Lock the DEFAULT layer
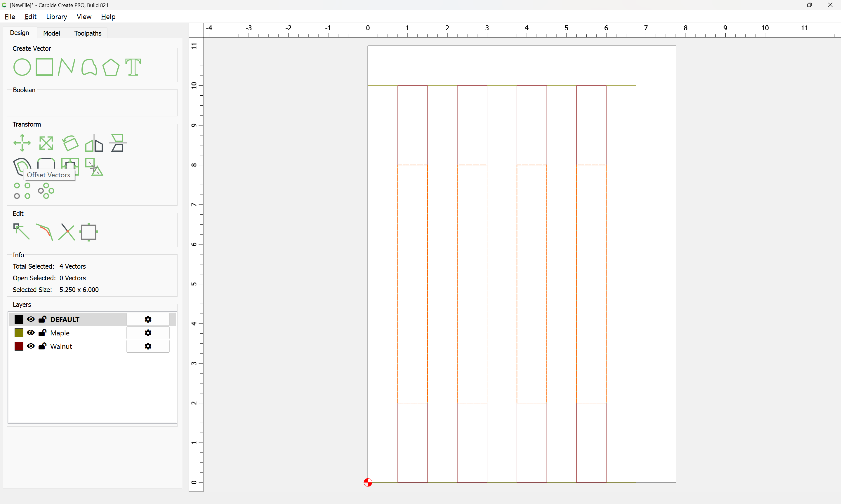This screenshot has height=504, width=841. coord(43,319)
